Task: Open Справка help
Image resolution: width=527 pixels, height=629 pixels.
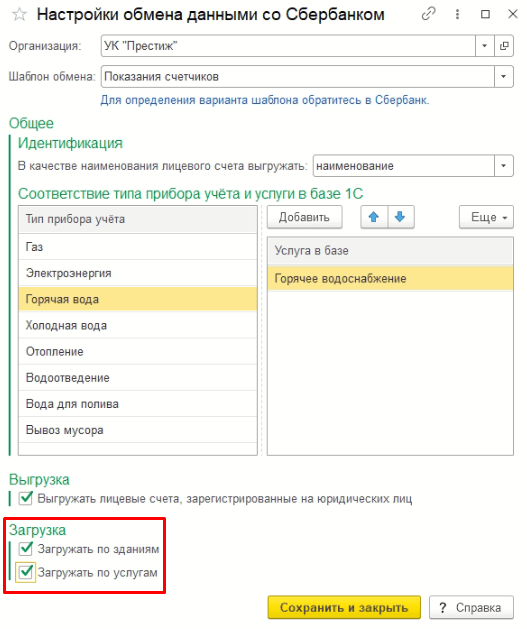Action: [x=471, y=607]
